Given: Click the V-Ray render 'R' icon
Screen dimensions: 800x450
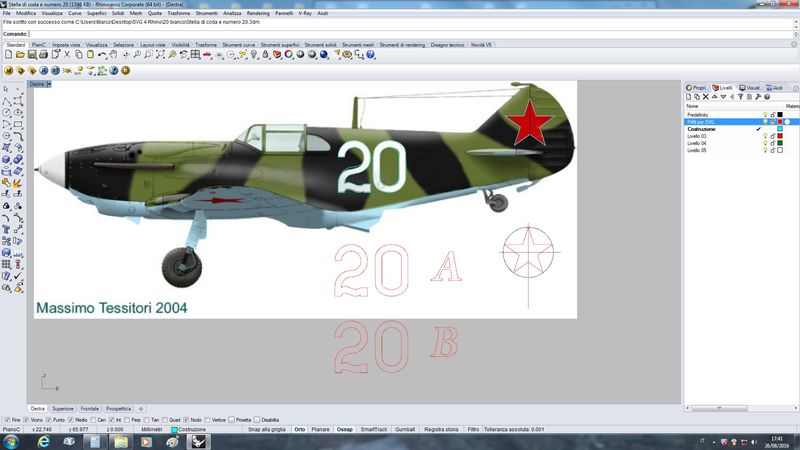Looking at the screenshot, I should [44, 71].
